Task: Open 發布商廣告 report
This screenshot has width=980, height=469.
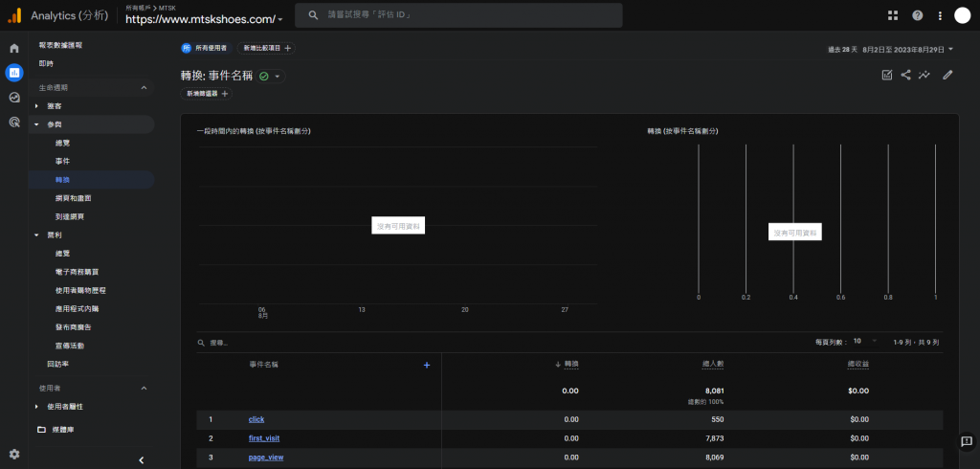Action: click(x=73, y=327)
